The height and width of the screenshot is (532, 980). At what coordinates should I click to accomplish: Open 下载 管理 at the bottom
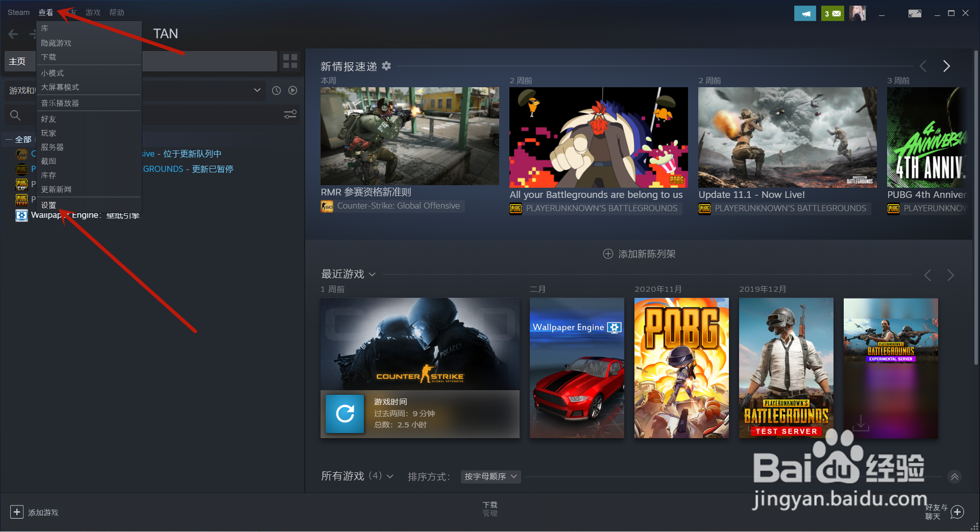click(490, 509)
